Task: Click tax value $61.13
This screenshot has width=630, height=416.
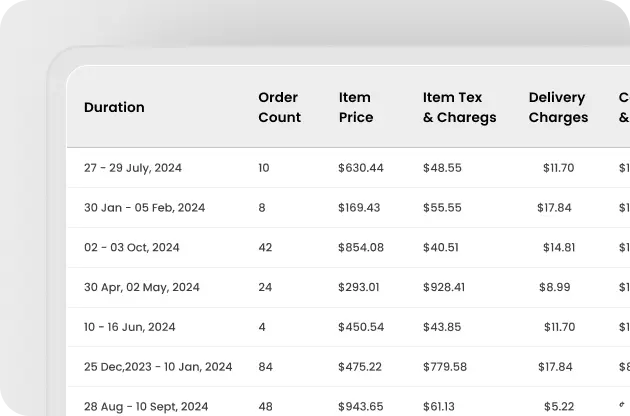Action: coord(440,406)
